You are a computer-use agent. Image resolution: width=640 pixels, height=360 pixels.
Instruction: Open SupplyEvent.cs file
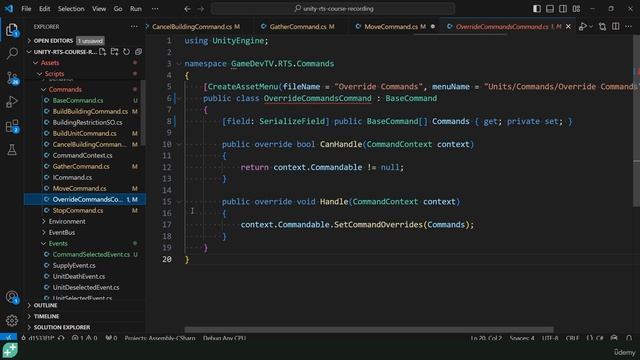pos(74,266)
